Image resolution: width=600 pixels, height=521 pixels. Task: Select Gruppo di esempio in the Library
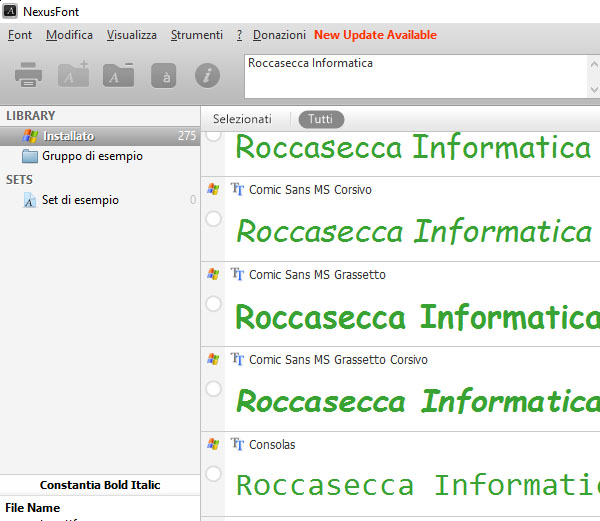pyautogui.click(x=100, y=156)
